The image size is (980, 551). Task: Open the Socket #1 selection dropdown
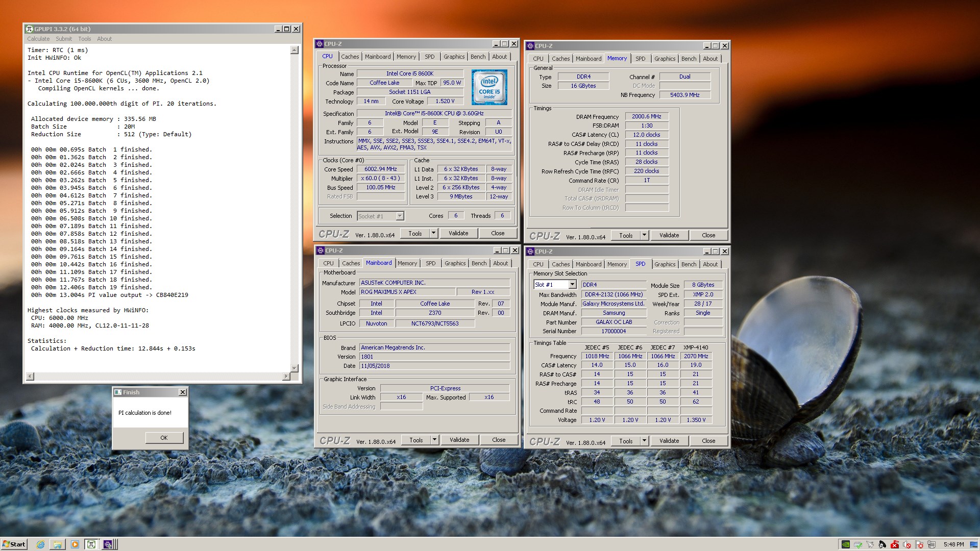click(x=400, y=216)
